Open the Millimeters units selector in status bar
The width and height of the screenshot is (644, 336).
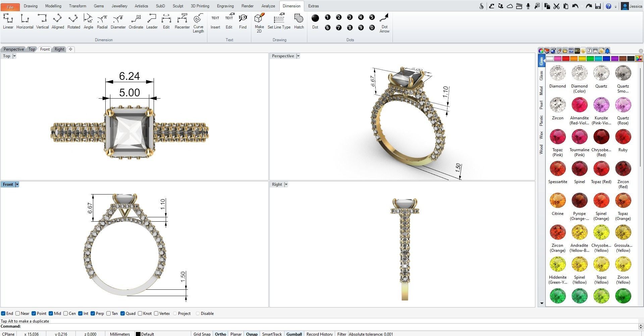[x=120, y=334]
